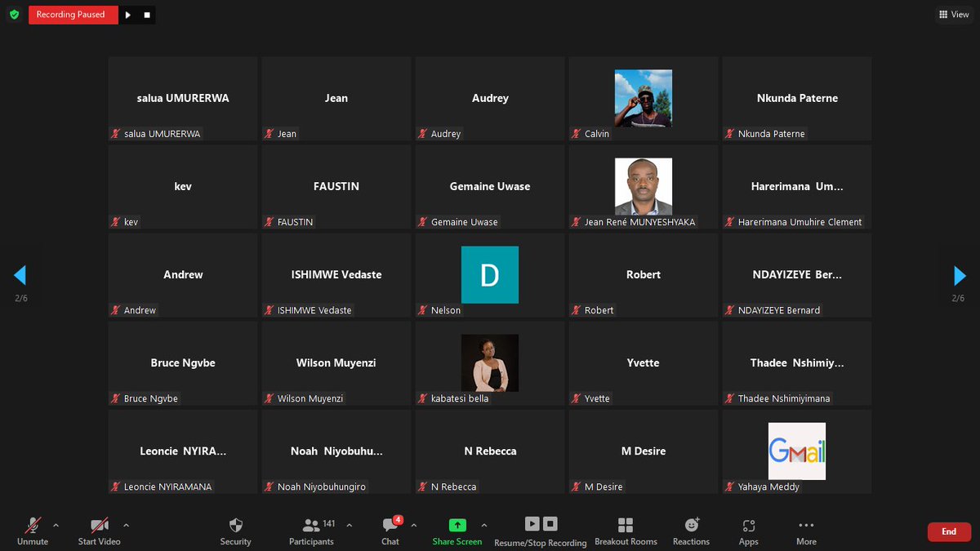The width and height of the screenshot is (980, 551).
Task: Select kabatesi bella's profile photo
Action: (490, 362)
